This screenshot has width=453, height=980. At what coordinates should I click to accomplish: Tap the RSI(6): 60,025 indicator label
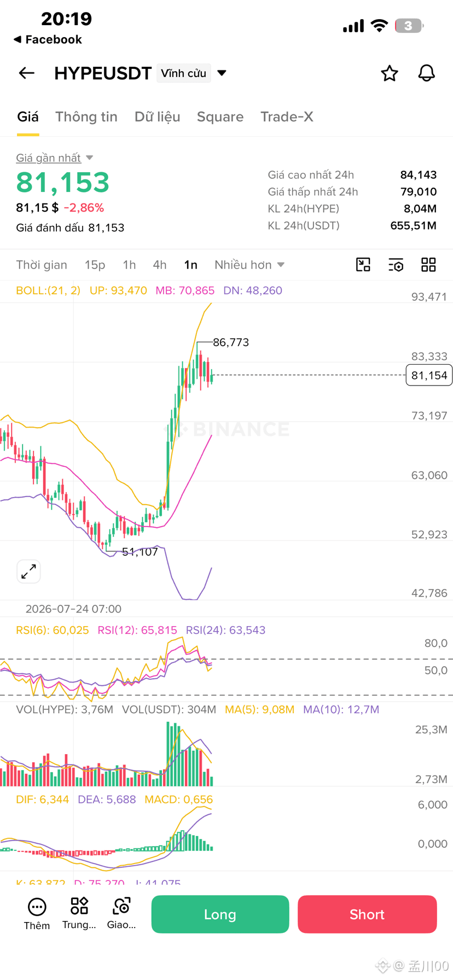[x=53, y=630]
